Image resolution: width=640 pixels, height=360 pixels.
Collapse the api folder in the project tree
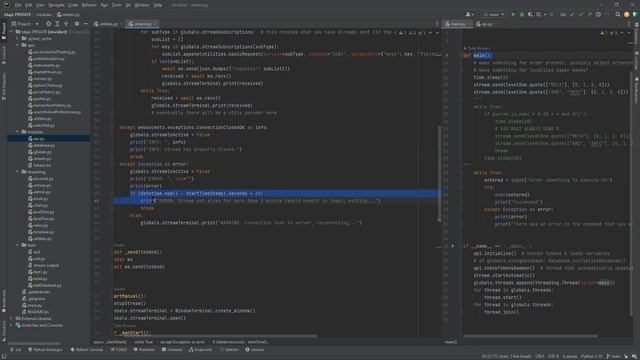18,45
